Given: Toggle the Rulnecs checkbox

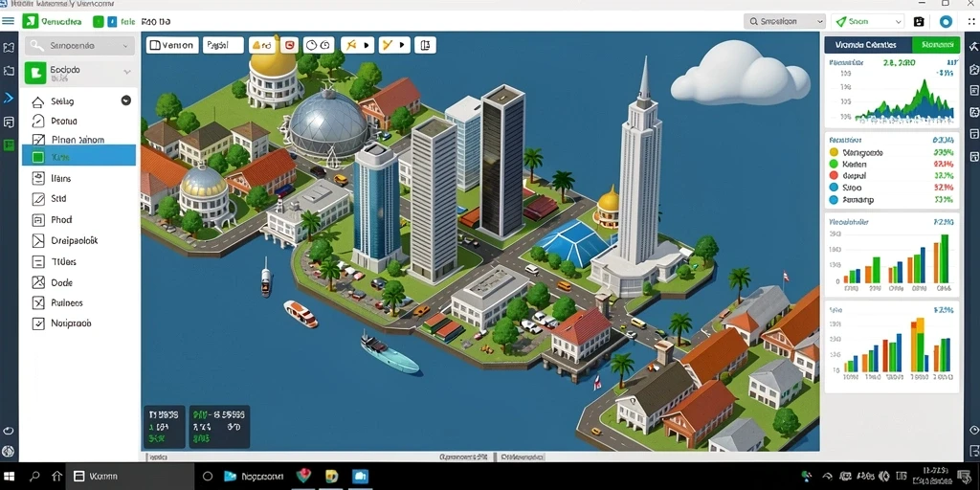Looking at the screenshot, I should [38, 303].
